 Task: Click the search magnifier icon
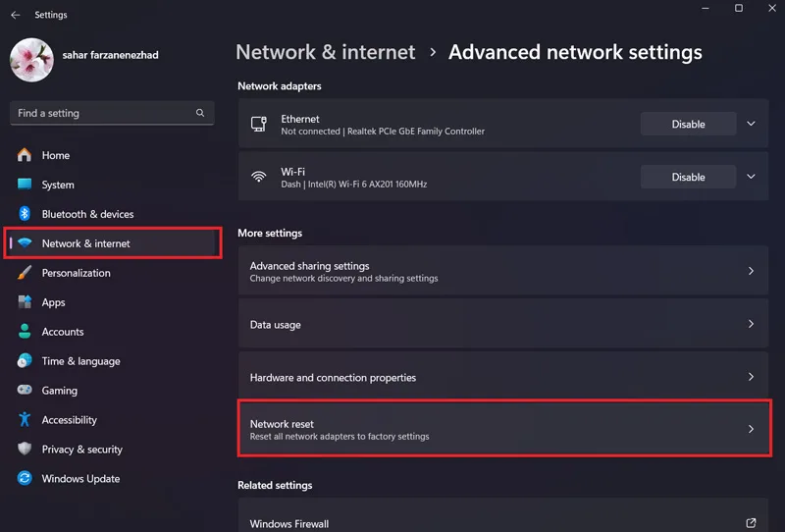pyautogui.click(x=200, y=113)
